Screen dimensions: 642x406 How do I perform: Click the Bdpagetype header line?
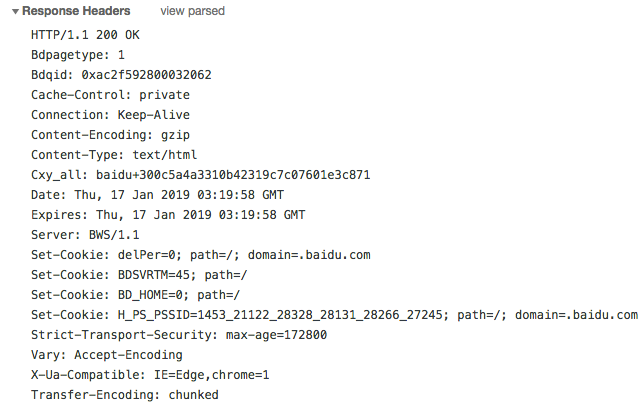tap(78, 55)
